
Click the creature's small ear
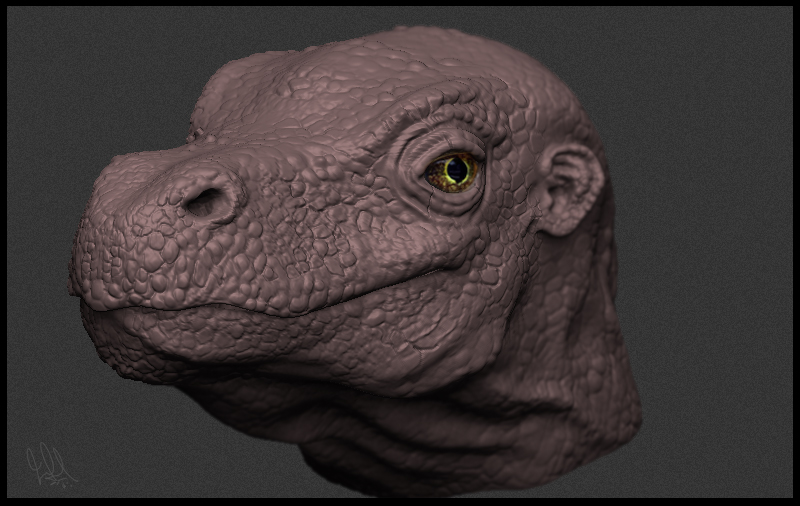pos(570,189)
